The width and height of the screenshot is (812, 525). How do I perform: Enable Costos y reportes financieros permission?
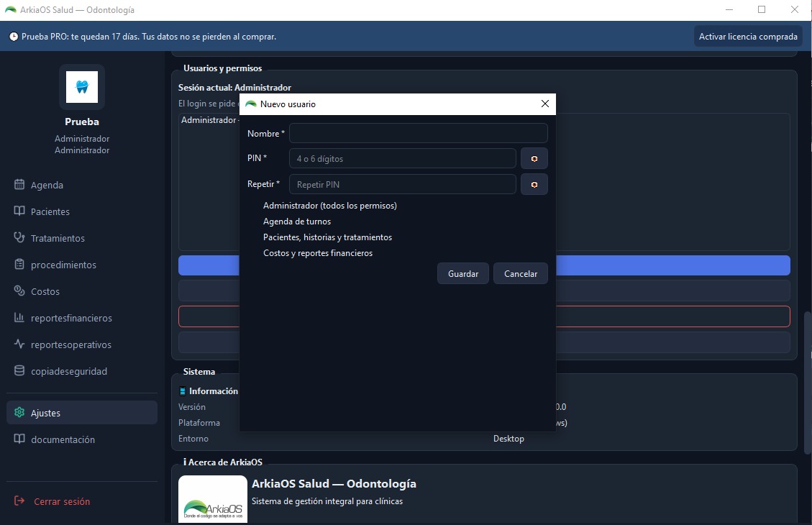pos(318,253)
